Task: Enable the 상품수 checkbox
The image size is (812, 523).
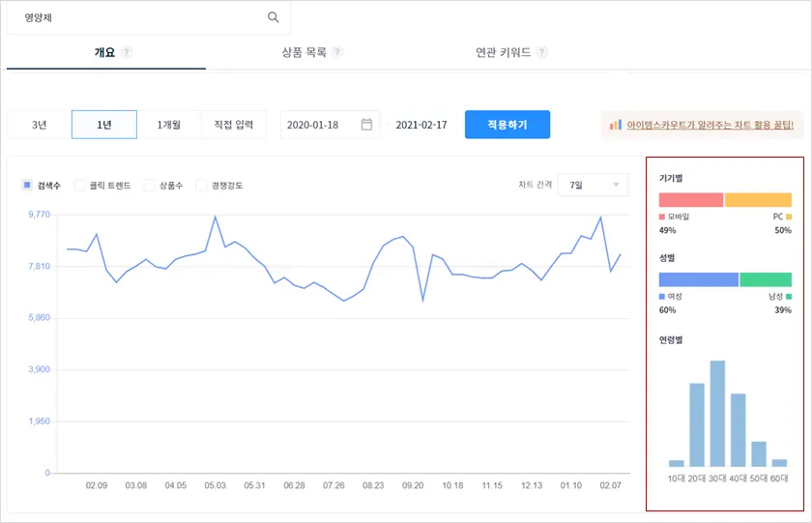Action: click(x=149, y=185)
